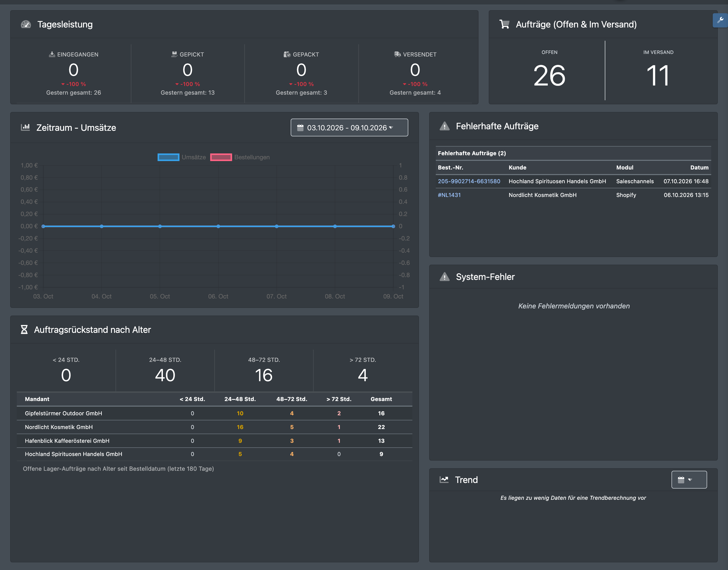Select the Gipfelstürmer Outdoor GmbH row

click(214, 413)
